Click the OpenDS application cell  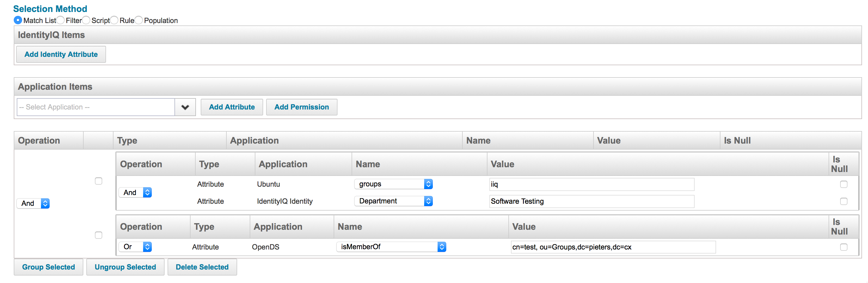tap(266, 247)
